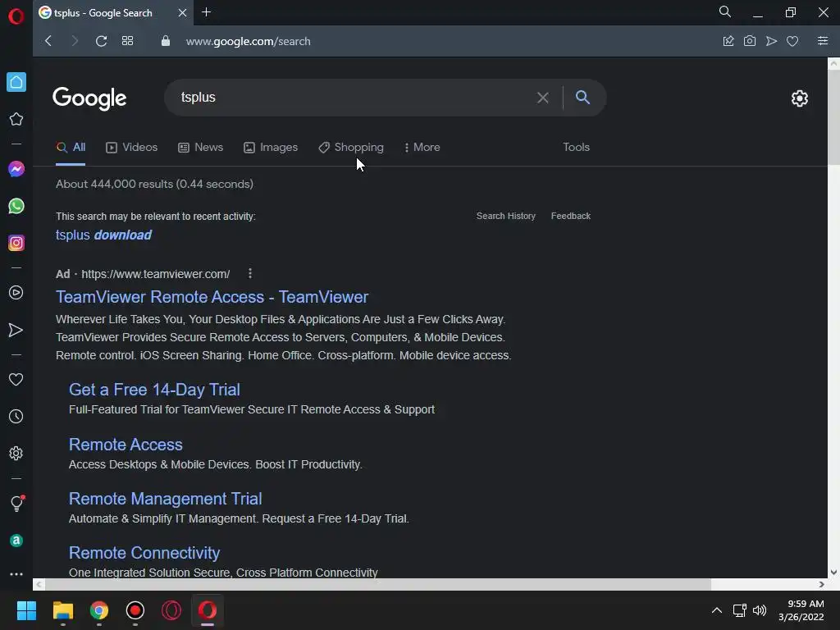Reload the current page
This screenshot has width=840, height=630.
click(x=101, y=41)
